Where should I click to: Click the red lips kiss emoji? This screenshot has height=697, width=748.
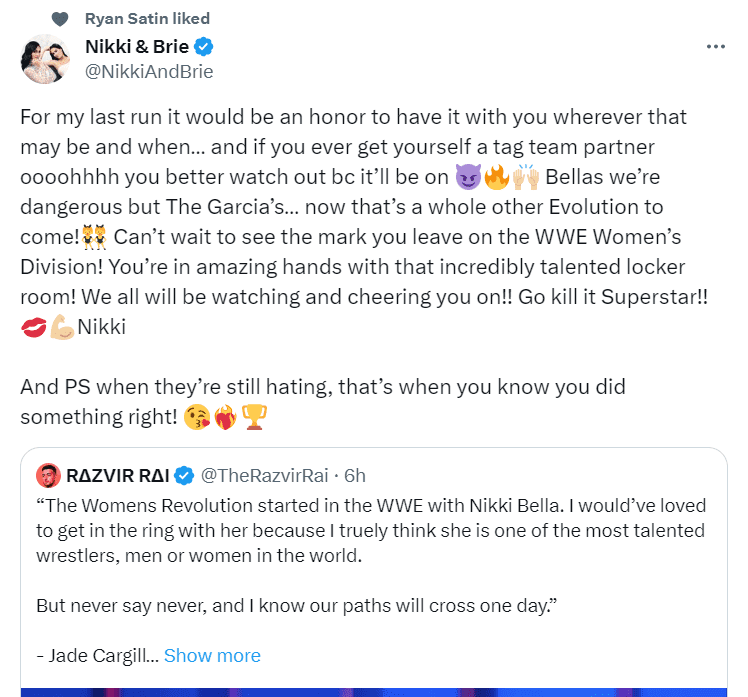(x=32, y=329)
